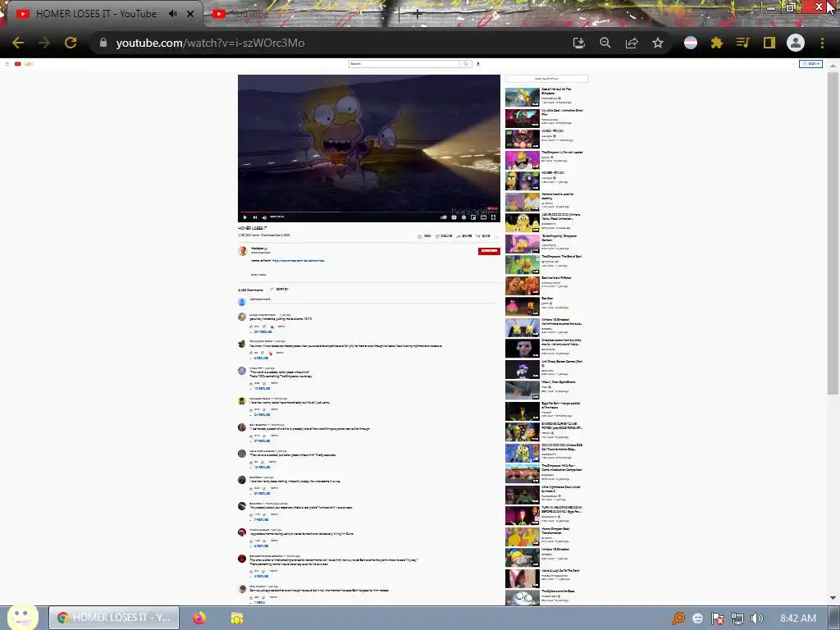Expand replies under the fourth comment

261,414
